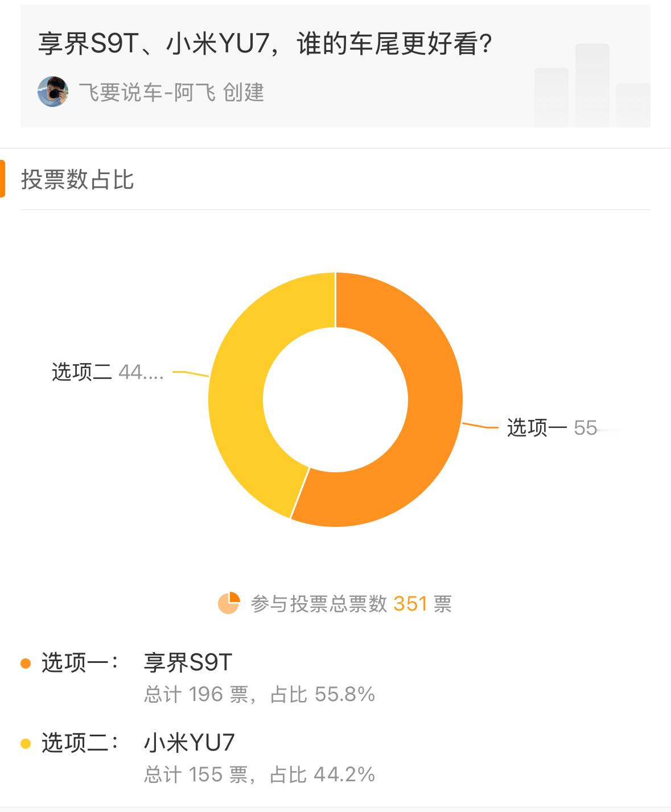
Task: Tap the 总计 196 票 result line
Action: pos(260,694)
